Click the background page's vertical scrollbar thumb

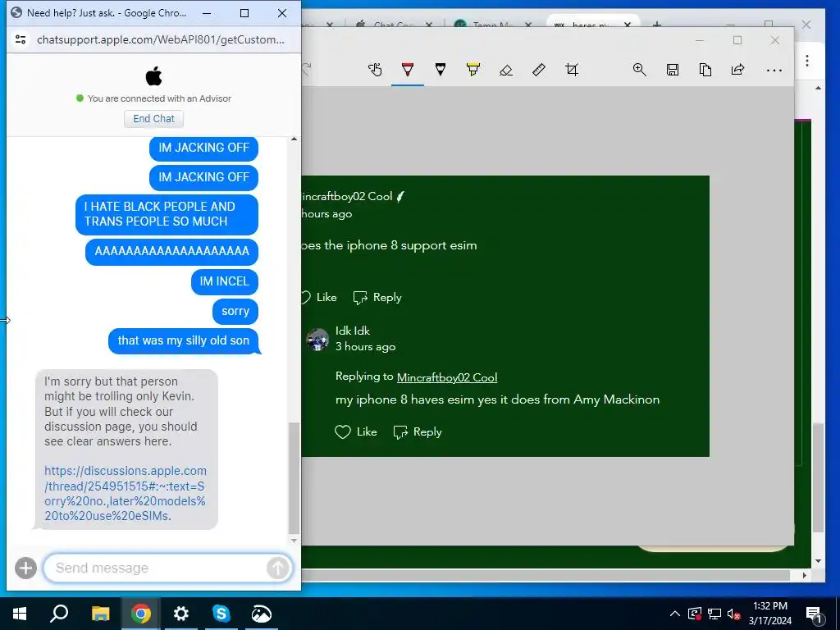tap(818, 477)
